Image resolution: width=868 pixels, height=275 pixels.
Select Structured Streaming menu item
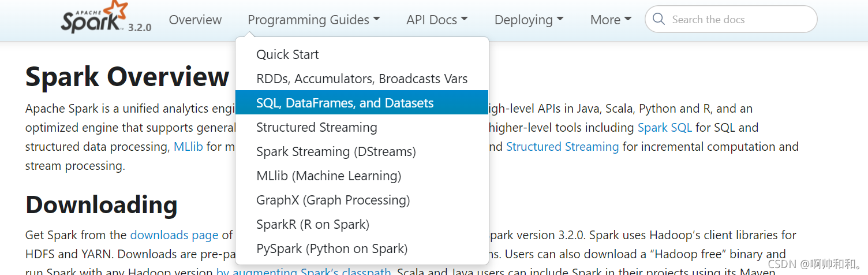(x=362, y=127)
